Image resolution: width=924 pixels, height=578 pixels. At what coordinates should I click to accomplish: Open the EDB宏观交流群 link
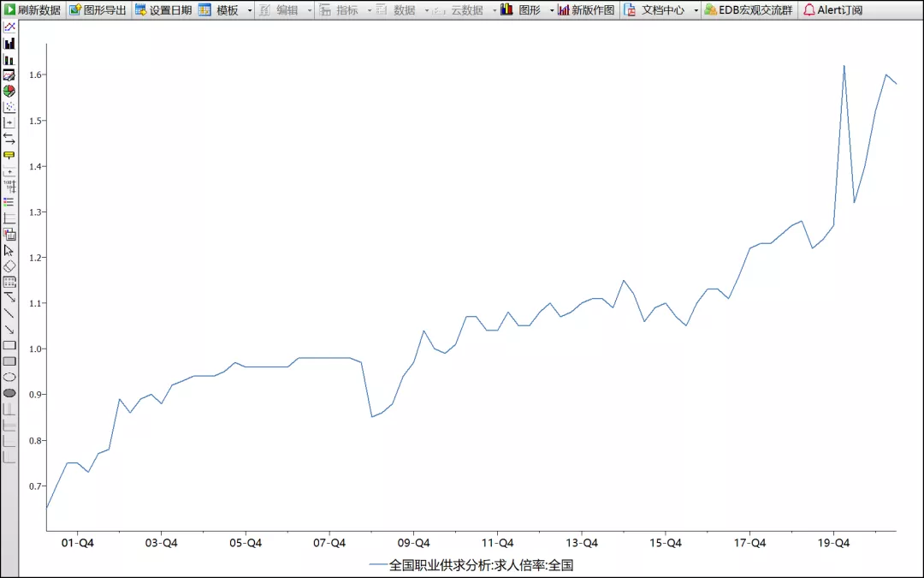coord(749,10)
